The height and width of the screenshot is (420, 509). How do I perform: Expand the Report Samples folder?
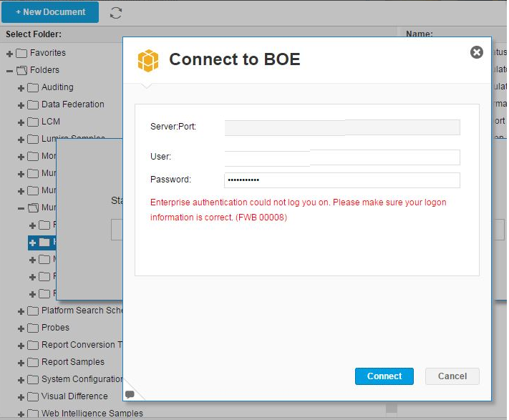[21, 363]
